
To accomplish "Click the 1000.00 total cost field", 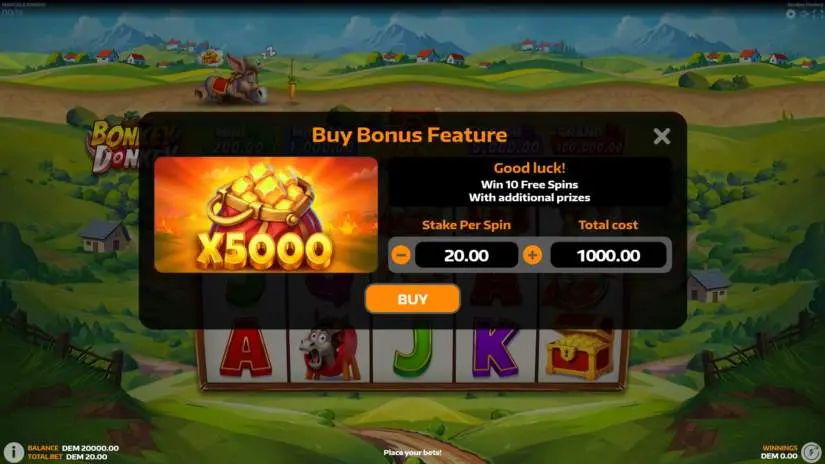I will pyautogui.click(x=608, y=255).
